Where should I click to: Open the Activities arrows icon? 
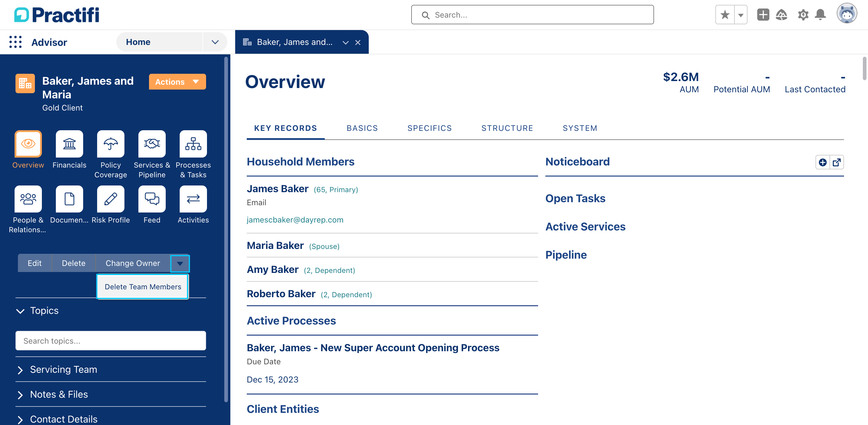pyautogui.click(x=193, y=199)
